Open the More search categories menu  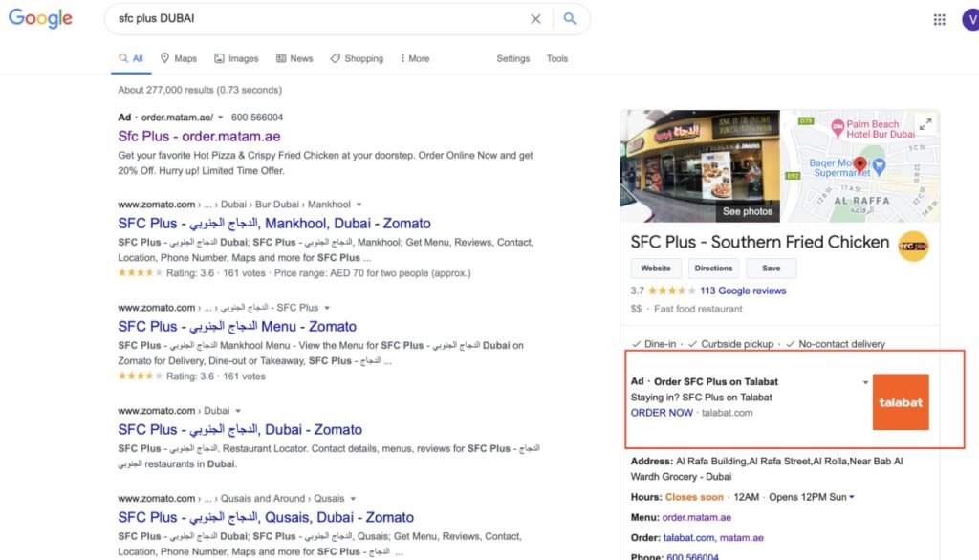point(415,58)
